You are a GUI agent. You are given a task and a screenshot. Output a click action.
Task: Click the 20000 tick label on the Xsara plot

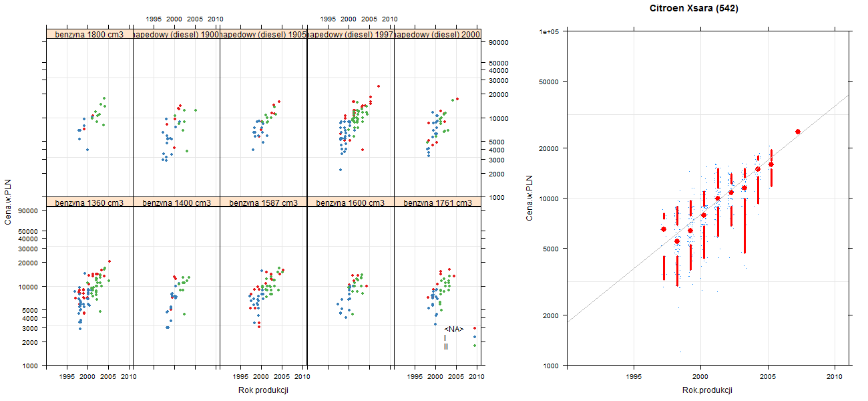549,148
